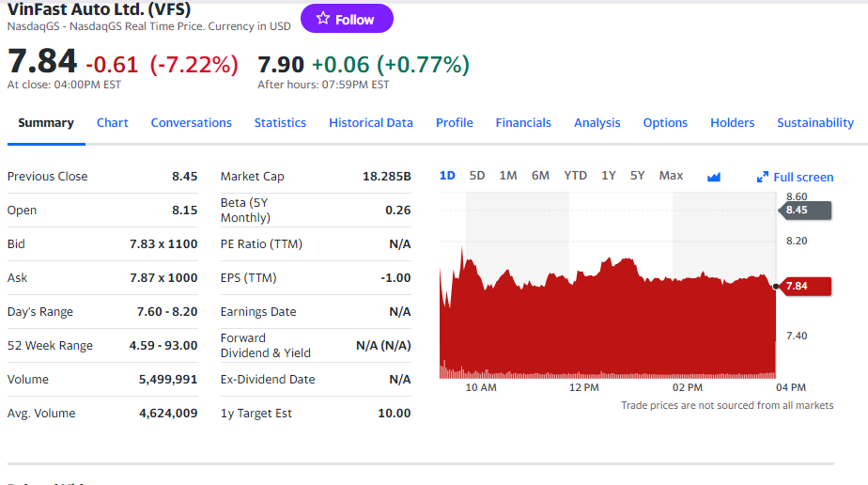The height and width of the screenshot is (485, 868).
Task: Open the Chart tab
Action: [x=112, y=123]
